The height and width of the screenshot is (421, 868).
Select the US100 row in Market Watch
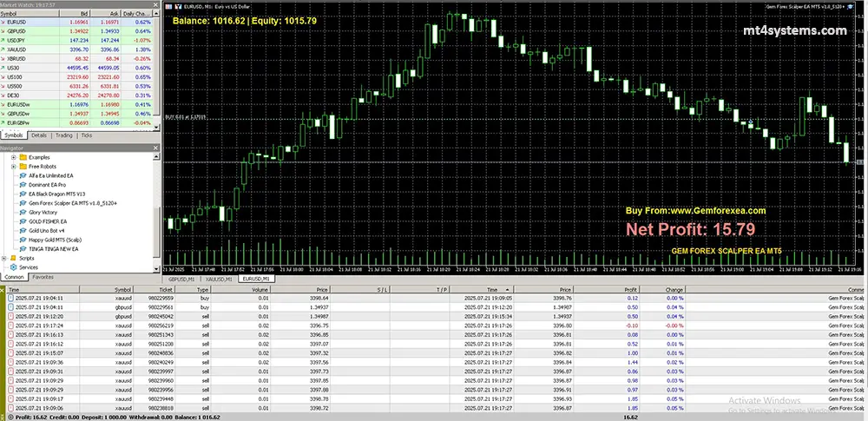[76, 76]
